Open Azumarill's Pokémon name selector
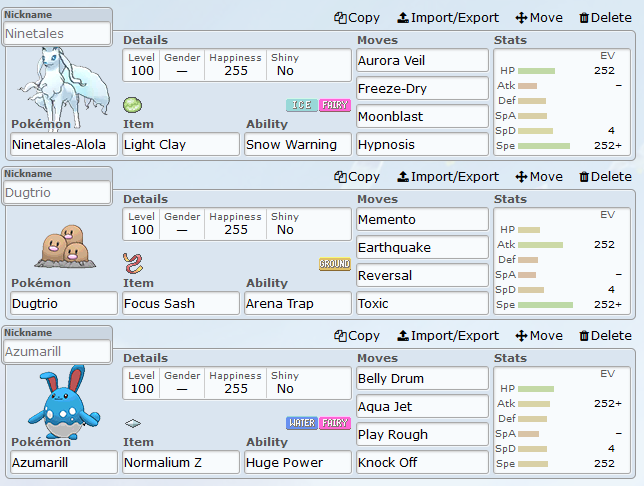The height and width of the screenshot is (486, 644). [63, 462]
